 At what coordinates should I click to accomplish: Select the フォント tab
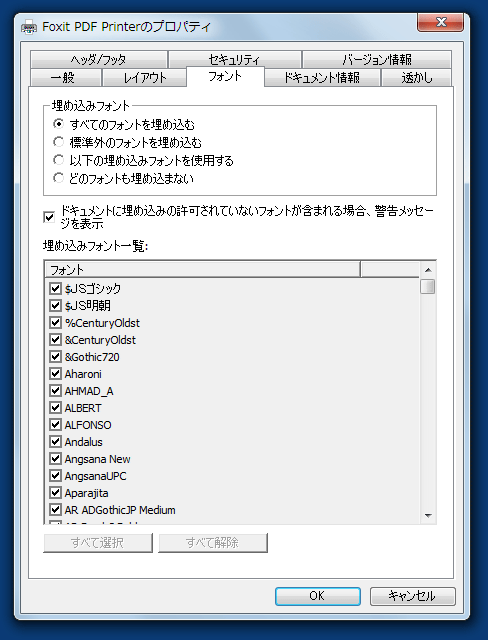click(x=225, y=76)
